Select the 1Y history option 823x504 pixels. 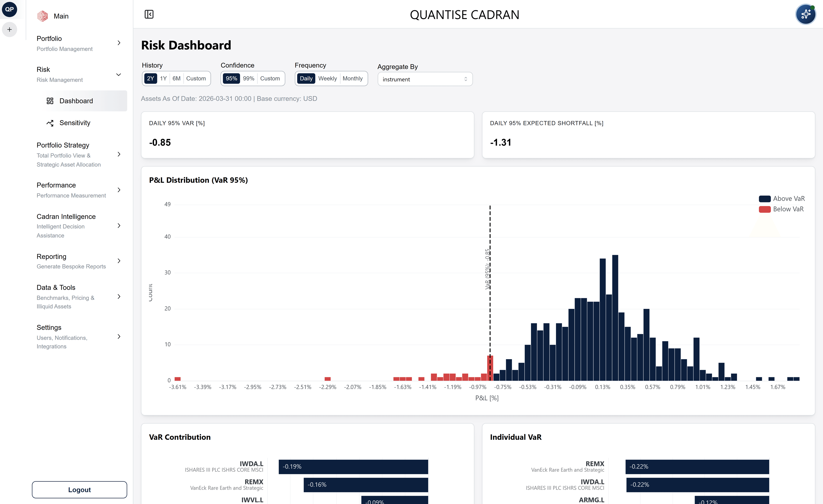163,78
